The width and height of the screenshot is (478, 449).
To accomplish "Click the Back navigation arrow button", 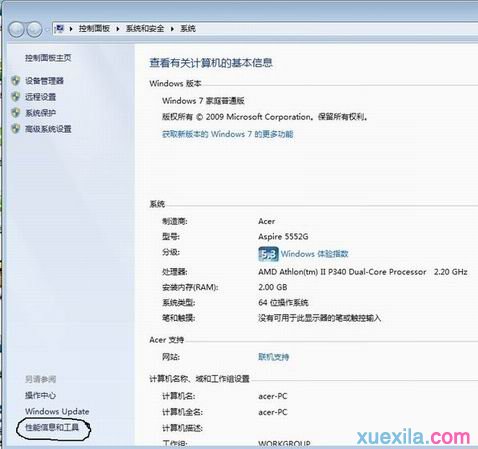I will [16, 29].
